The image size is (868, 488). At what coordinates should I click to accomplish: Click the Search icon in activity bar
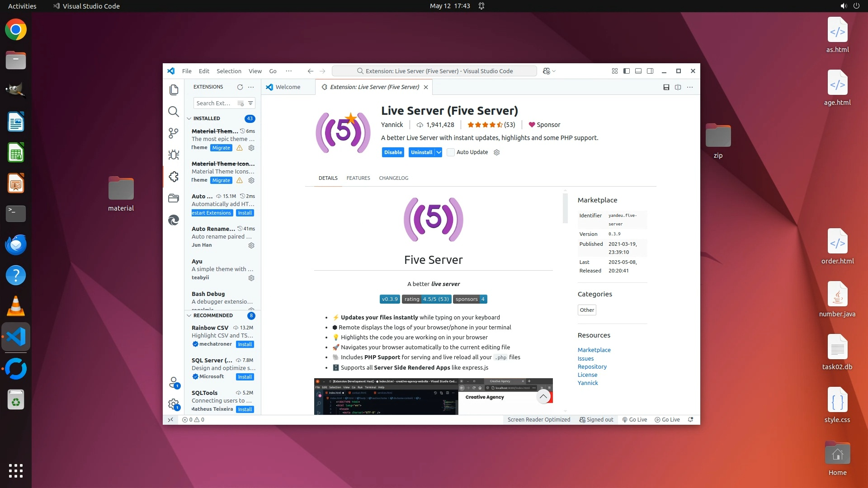click(x=174, y=112)
